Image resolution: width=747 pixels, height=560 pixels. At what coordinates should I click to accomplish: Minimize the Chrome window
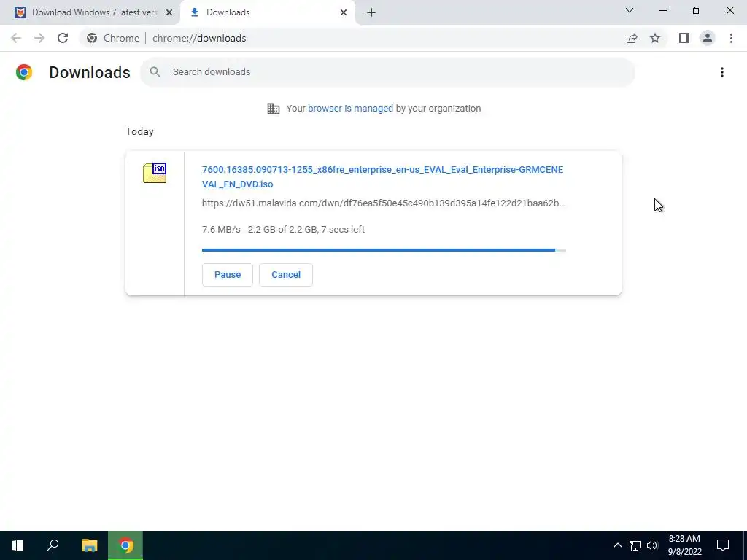pos(662,10)
